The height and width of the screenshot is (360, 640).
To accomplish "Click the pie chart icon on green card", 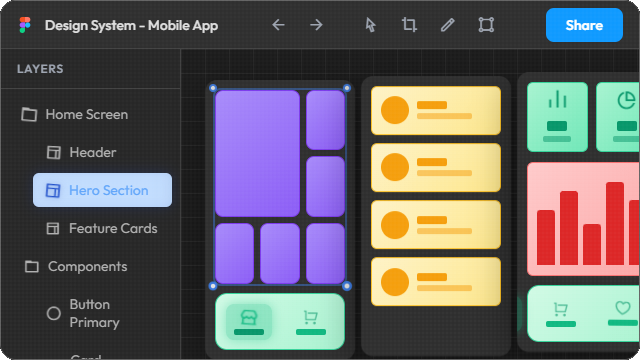I will [x=626, y=100].
